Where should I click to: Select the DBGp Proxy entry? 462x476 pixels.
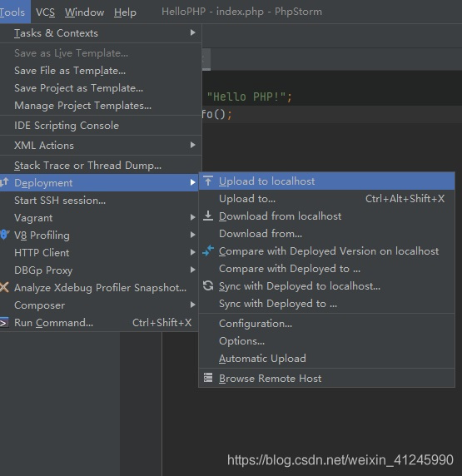[x=99, y=270]
